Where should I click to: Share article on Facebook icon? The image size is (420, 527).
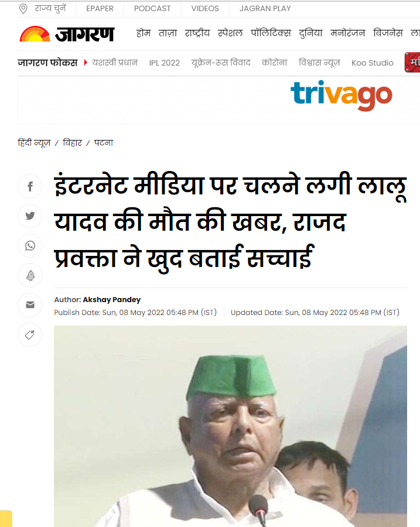pos(30,186)
